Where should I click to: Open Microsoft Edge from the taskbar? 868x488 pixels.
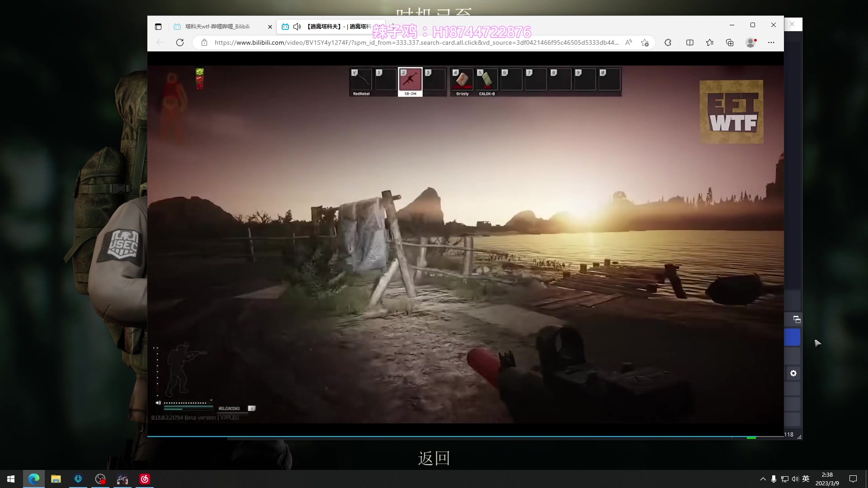click(34, 479)
